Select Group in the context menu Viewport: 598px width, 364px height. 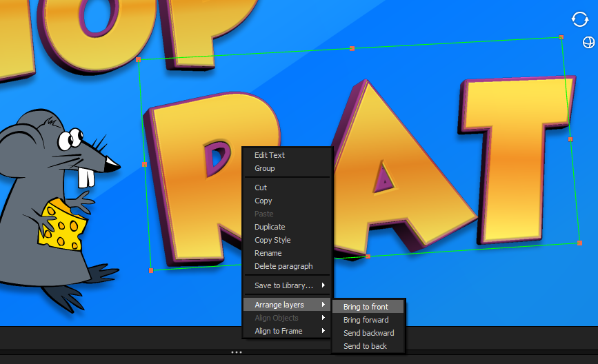(x=265, y=168)
